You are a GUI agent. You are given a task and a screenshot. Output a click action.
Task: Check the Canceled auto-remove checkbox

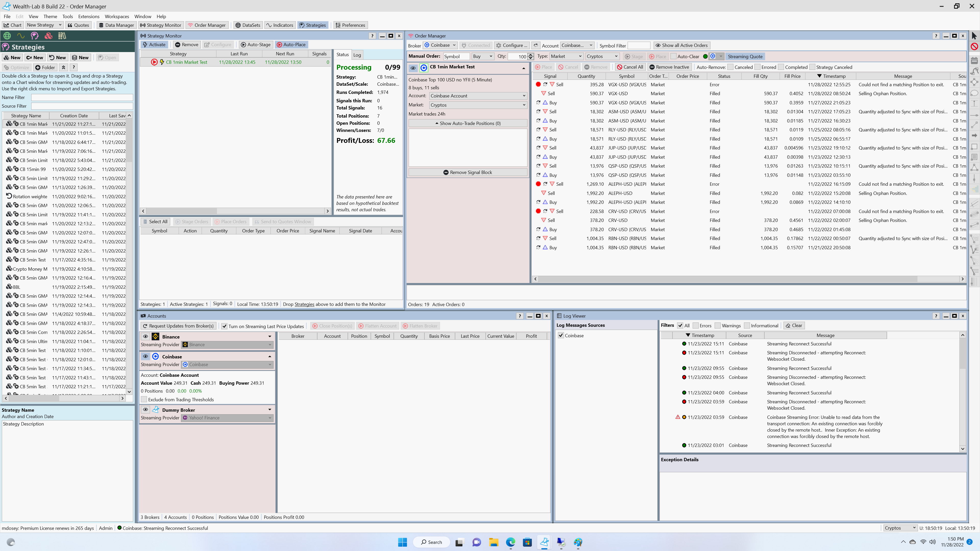tap(730, 67)
